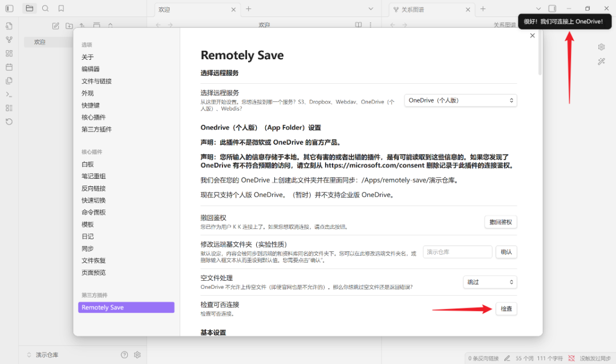Select 欢迎 note in file explorer

click(x=48, y=42)
